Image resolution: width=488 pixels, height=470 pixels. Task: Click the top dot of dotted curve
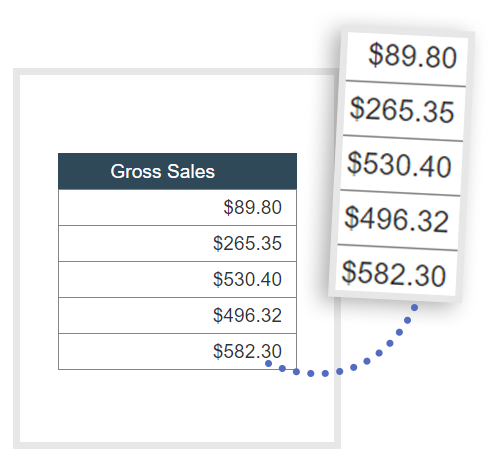pos(414,307)
